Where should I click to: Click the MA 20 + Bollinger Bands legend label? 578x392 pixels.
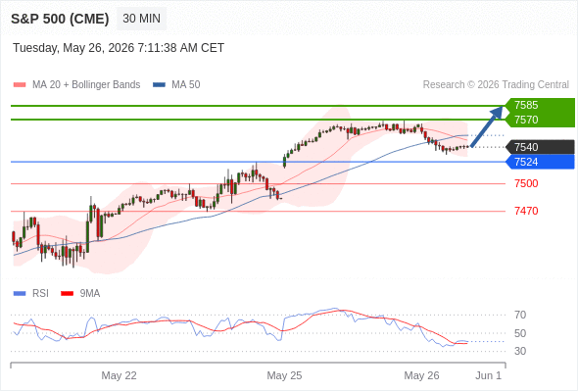(86, 85)
